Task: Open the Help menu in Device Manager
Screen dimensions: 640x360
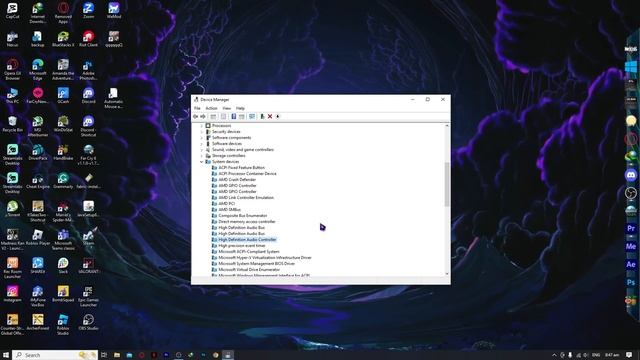Action: click(240, 108)
